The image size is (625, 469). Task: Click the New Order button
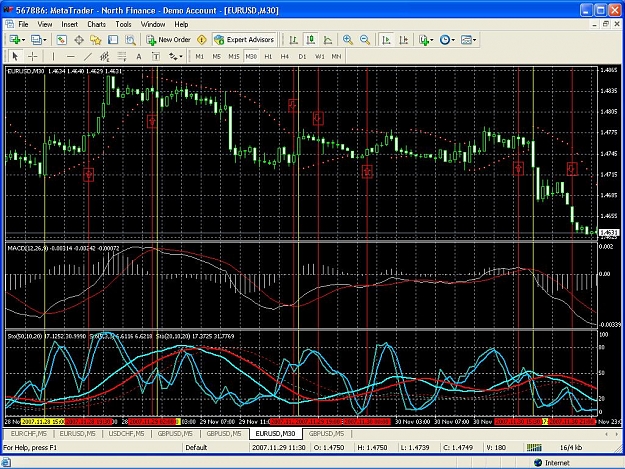[169, 40]
